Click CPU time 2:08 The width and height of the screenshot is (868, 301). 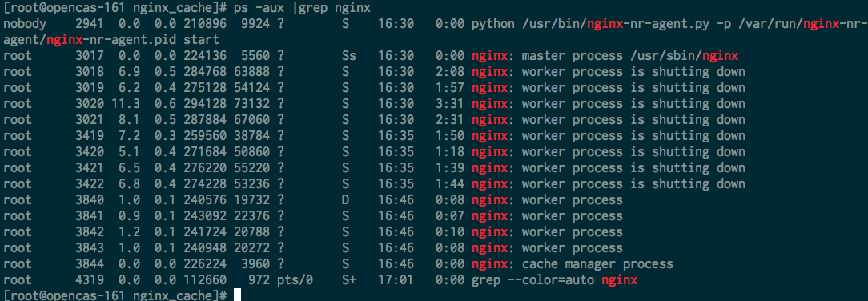pos(450,72)
